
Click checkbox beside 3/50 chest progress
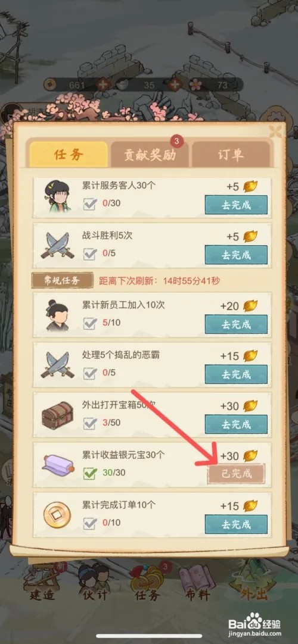(90, 423)
